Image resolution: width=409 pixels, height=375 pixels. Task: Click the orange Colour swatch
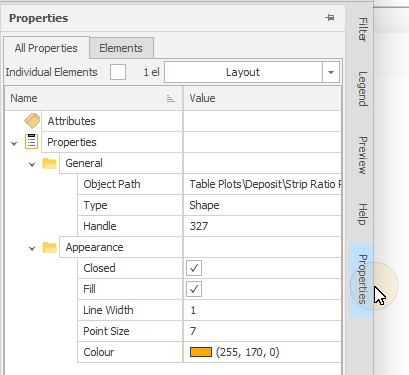201,352
